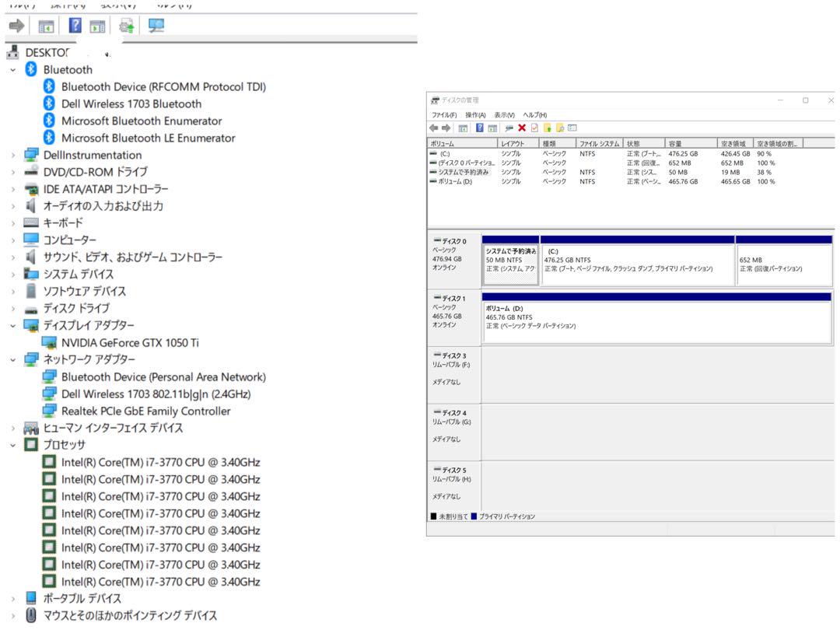Click the keyboard icon beside キーボード
Image resolution: width=840 pixels, height=630 pixels.
(x=31, y=223)
